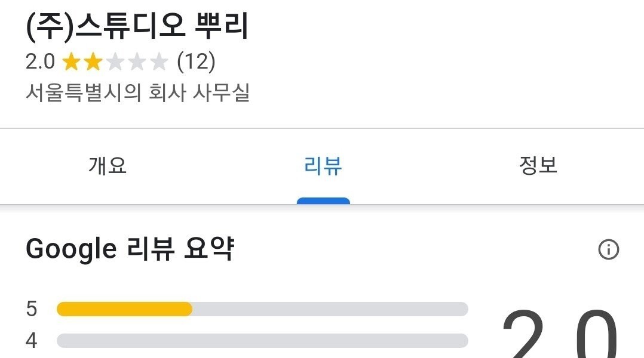Open the (12) review count link
Image resolution: width=644 pixels, height=358 pixels.
click(196, 61)
